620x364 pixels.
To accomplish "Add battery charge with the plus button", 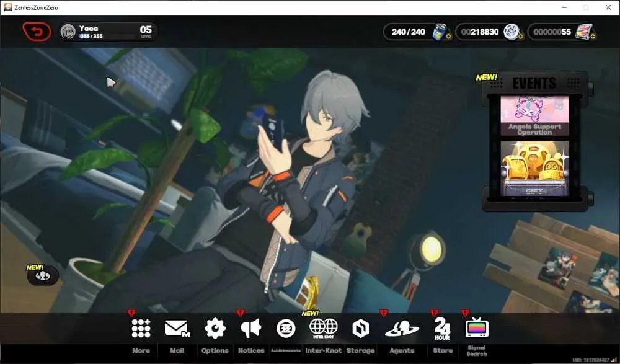I will (448, 37).
